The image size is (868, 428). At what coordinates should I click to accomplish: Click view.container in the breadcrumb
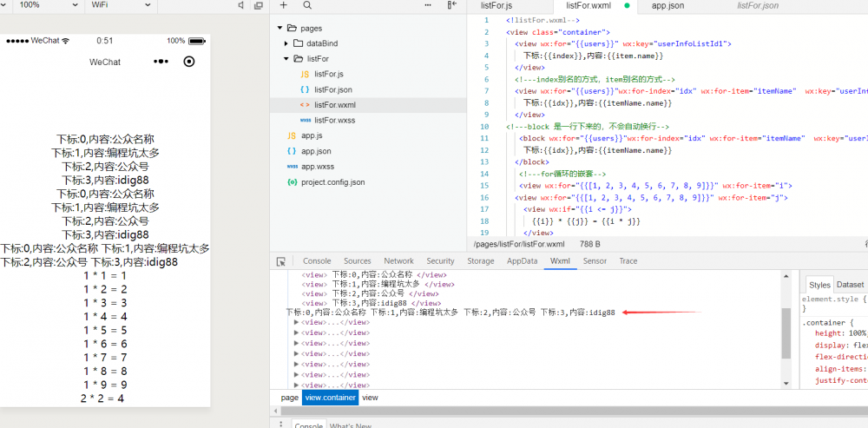pos(329,398)
